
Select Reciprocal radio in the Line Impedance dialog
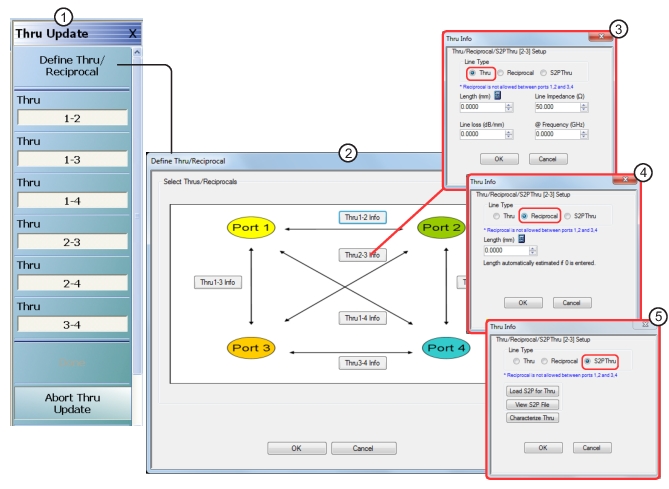(x=500, y=73)
